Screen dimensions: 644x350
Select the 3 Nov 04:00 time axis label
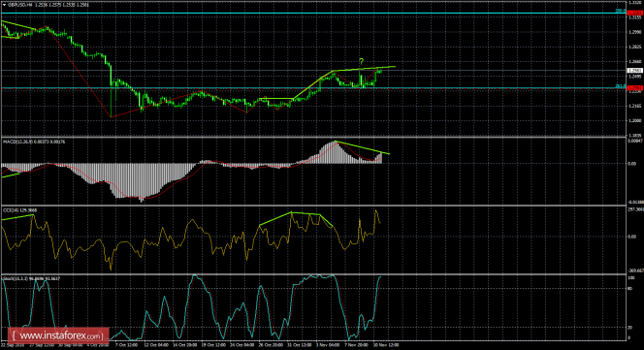click(328, 345)
